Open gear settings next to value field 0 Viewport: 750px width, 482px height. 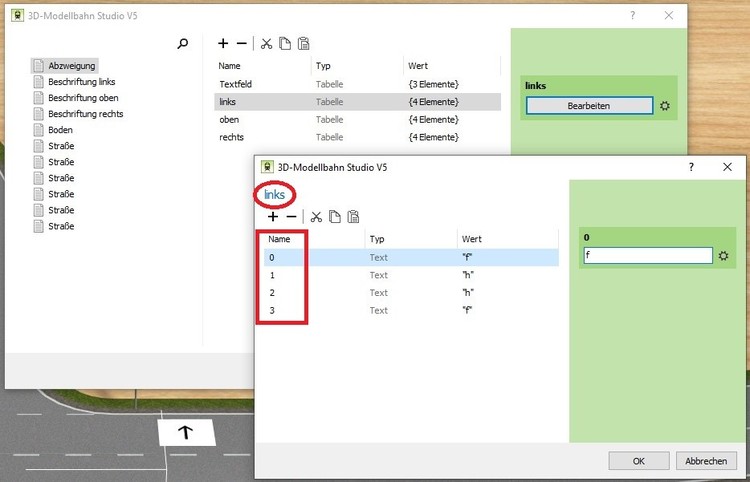pyautogui.click(x=723, y=256)
